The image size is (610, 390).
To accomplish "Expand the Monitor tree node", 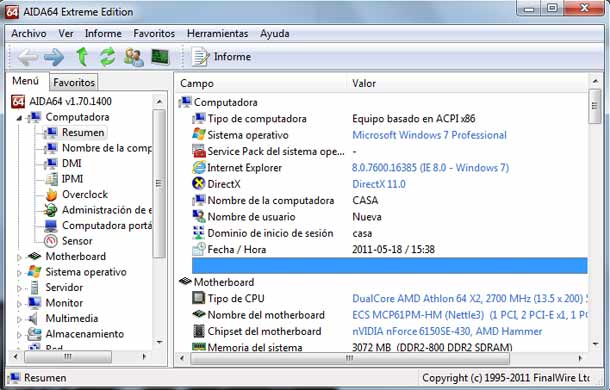I will point(19,304).
